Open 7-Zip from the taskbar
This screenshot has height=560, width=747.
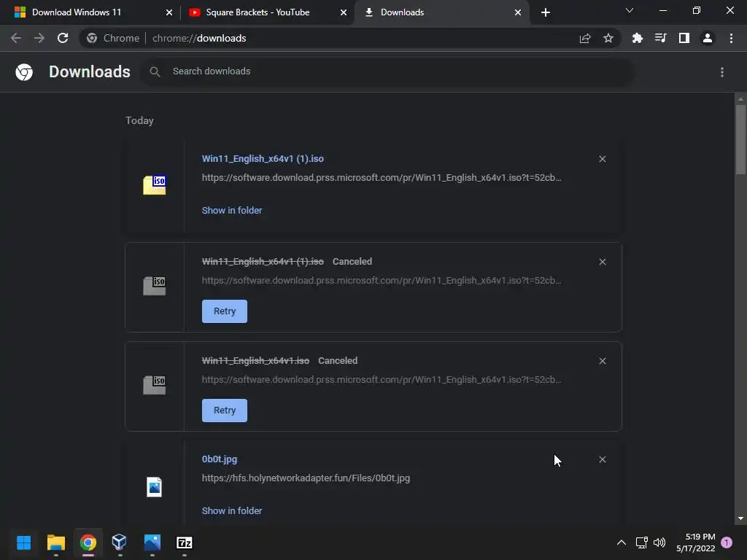coord(185,542)
